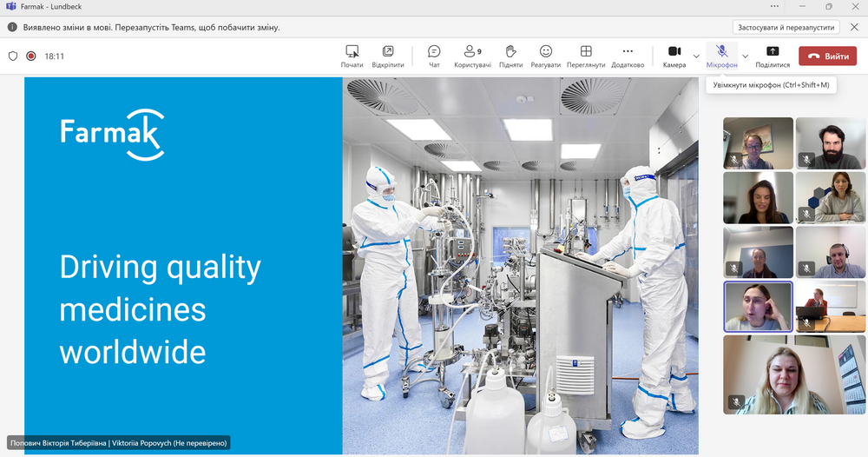Click the red recording indicator

31,56
